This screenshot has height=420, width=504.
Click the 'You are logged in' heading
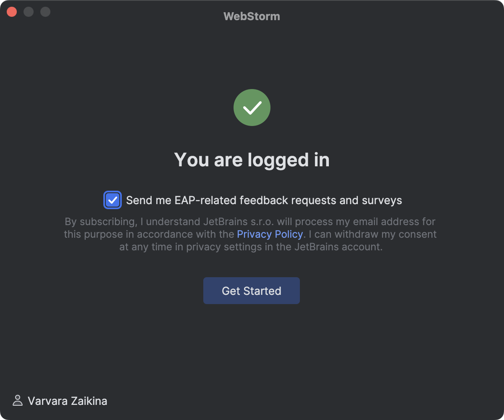click(252, 160)
